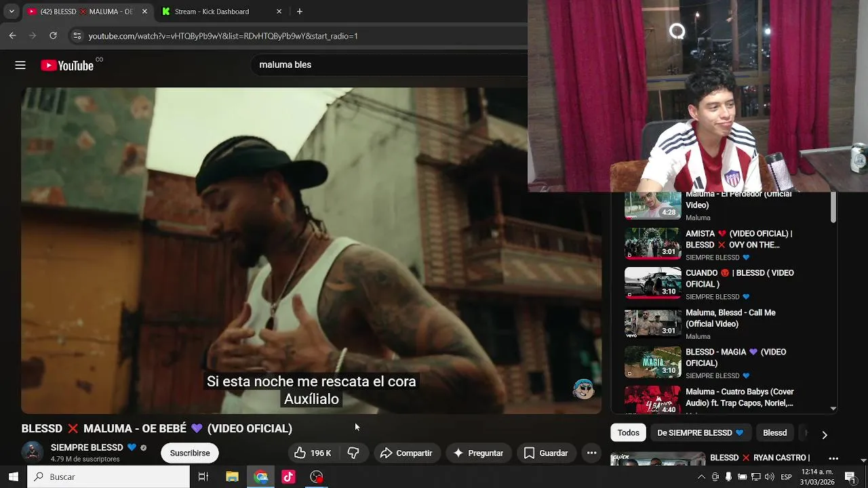
Task: Open the Maluma - El Perdedor thumbnail
Action: 652,205
